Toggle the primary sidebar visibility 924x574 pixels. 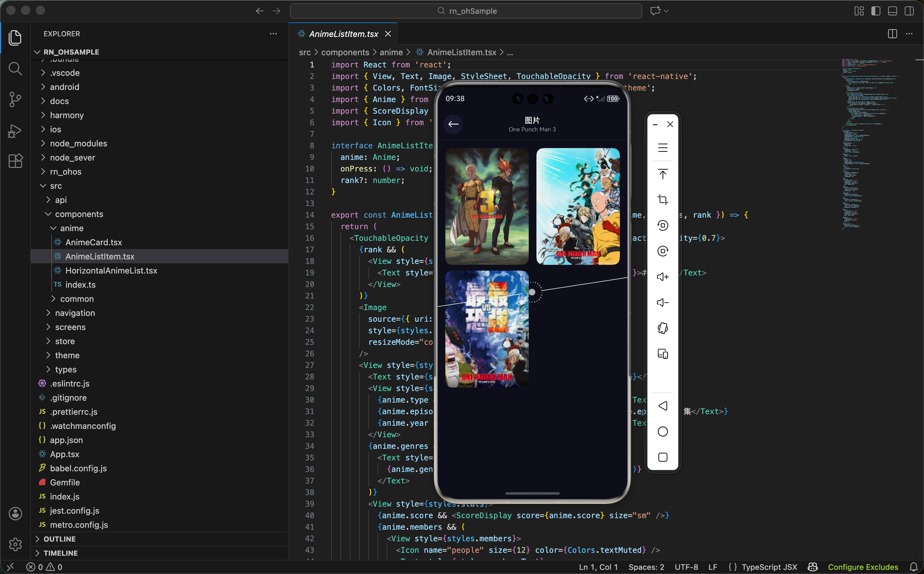point(876,11)
